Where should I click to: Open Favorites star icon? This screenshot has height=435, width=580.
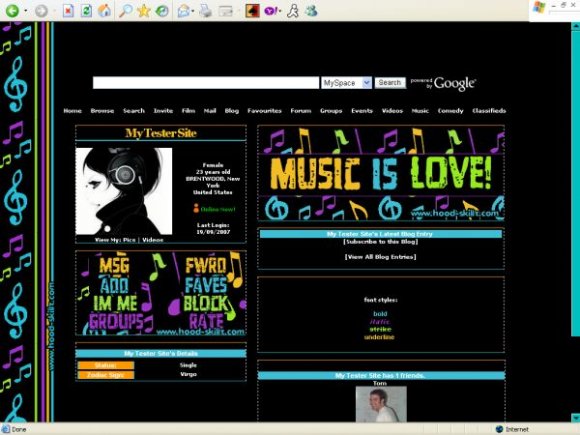[x=144, y=11]
